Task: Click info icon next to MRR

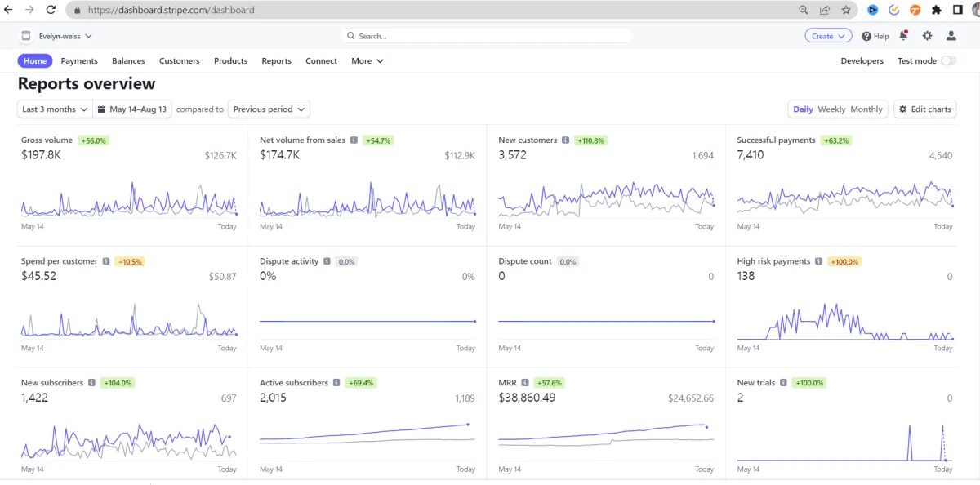Action: coord(526,383)
